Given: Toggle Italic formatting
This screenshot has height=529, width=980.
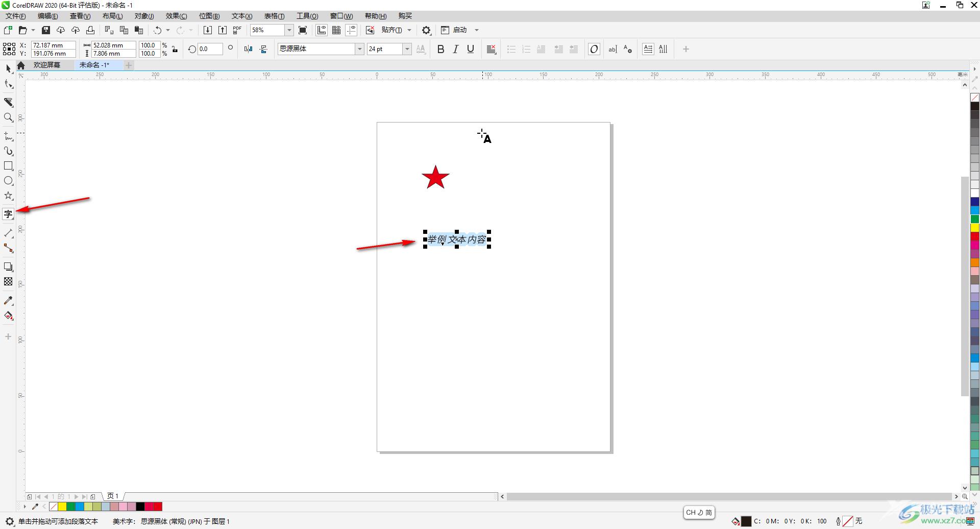Looking at the screenshot, I should tap(456, 49).
